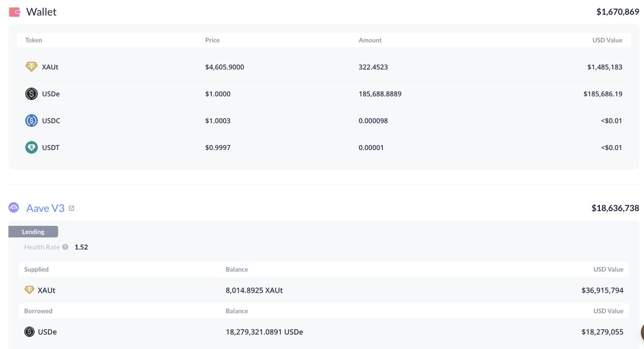Click the USDe icon in the Borrowed row

(30, 332)
